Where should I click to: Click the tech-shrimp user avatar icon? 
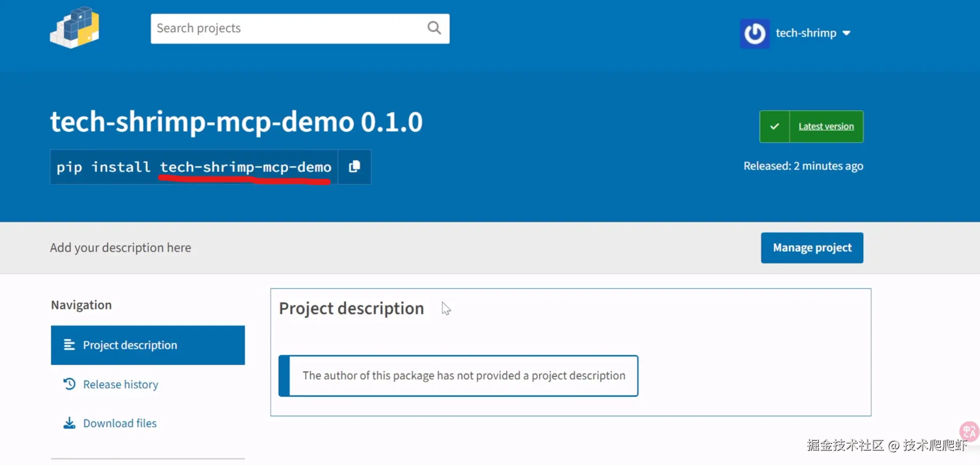(x=755, y=34)
